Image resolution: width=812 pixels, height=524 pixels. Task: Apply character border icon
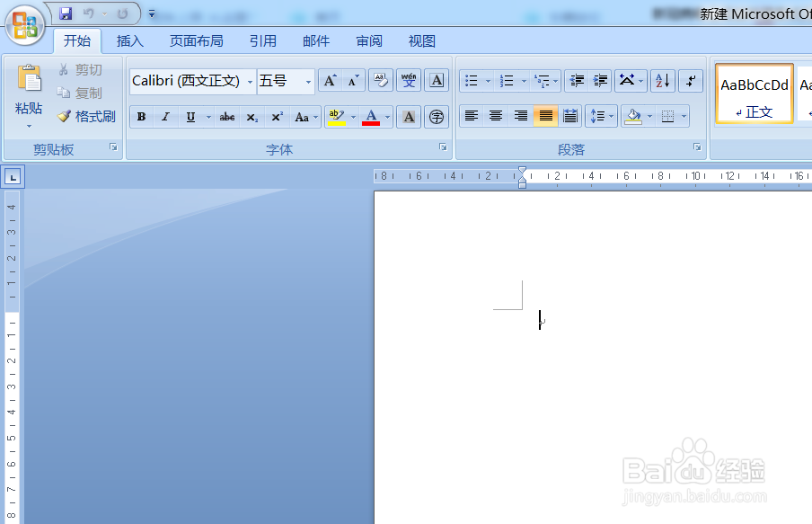[437, 80]
